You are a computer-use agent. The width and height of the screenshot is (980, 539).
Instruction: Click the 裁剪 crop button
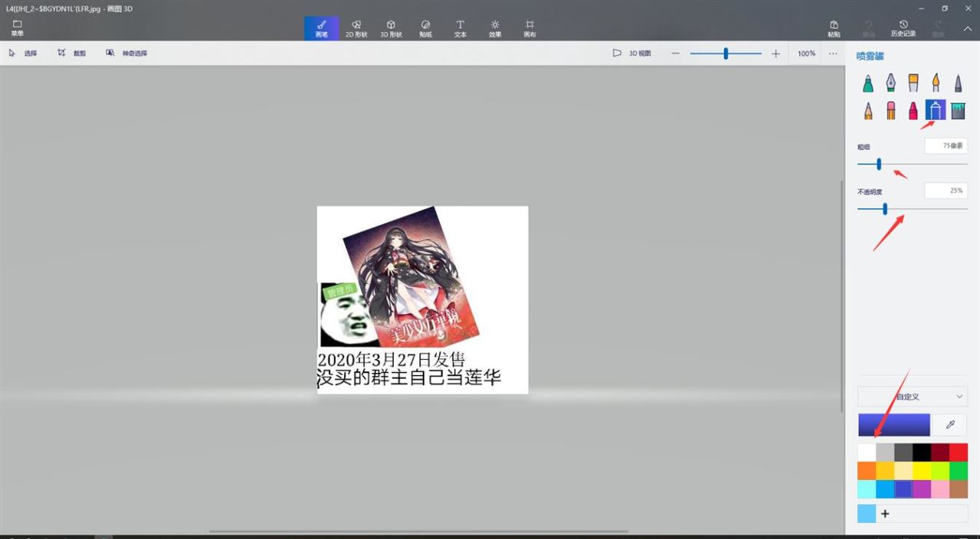click(72, 54)
